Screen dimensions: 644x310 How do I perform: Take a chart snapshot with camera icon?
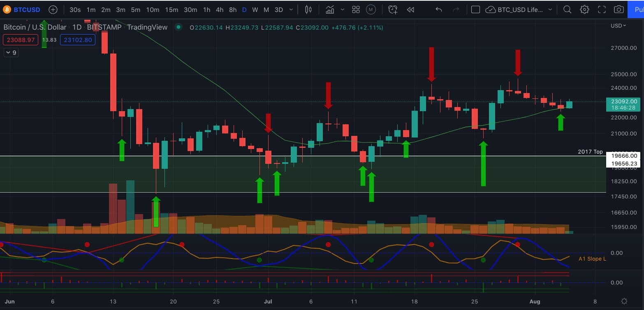619,9
